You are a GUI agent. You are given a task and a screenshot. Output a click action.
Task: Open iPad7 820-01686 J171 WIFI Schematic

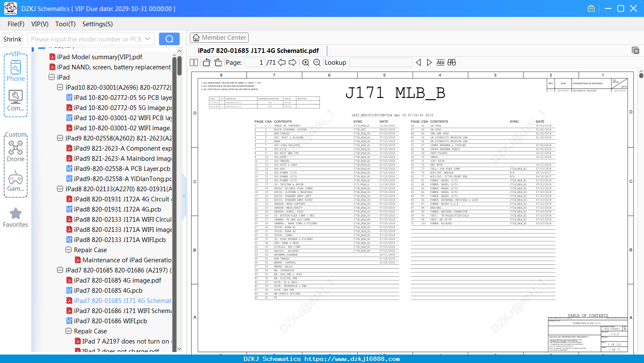click(x=119, y=311)
